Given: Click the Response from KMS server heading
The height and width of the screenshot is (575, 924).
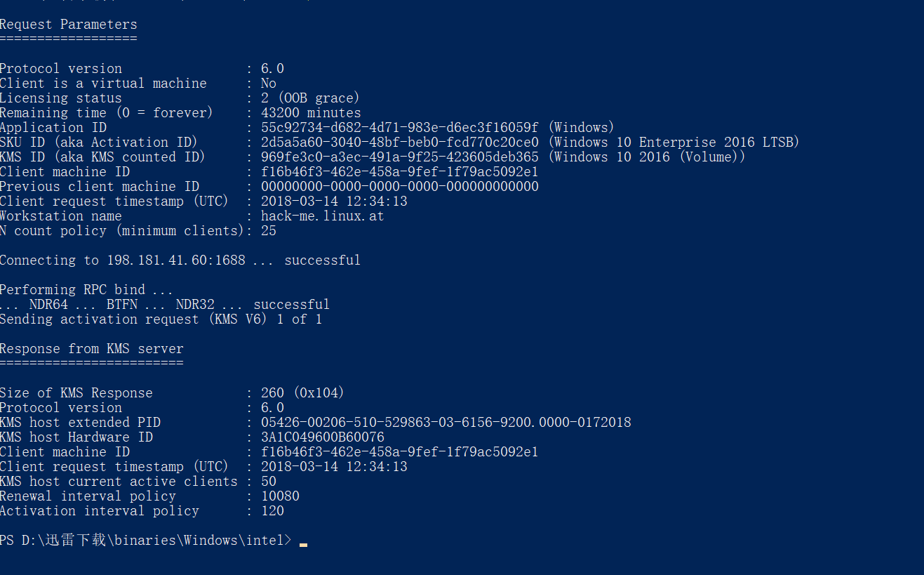Looking at the screenshot, I should [x=92, y=349].
